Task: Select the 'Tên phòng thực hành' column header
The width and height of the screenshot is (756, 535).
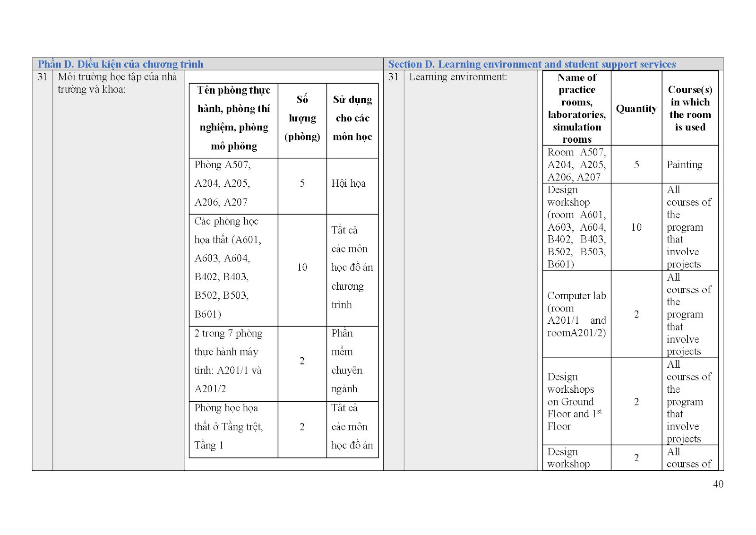Action: click(233, 118)
